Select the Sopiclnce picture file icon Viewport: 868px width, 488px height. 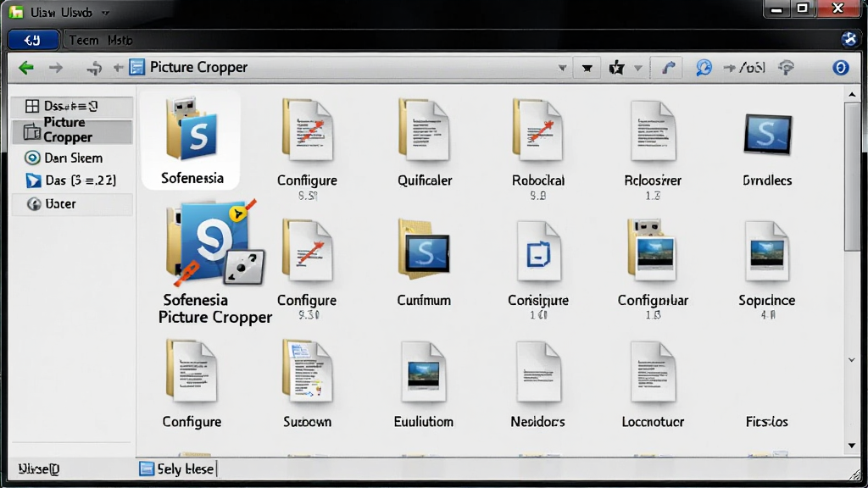tap(766, 252)
